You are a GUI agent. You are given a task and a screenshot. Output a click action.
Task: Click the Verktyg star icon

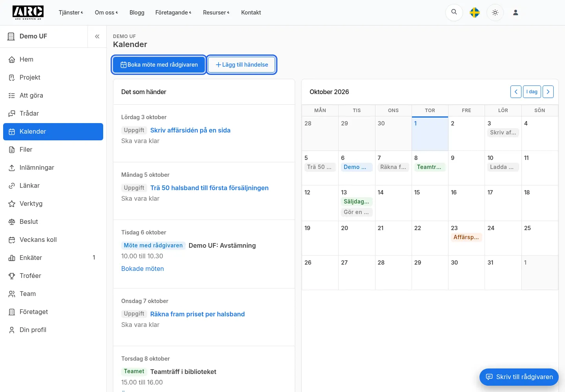click(12, 204)
